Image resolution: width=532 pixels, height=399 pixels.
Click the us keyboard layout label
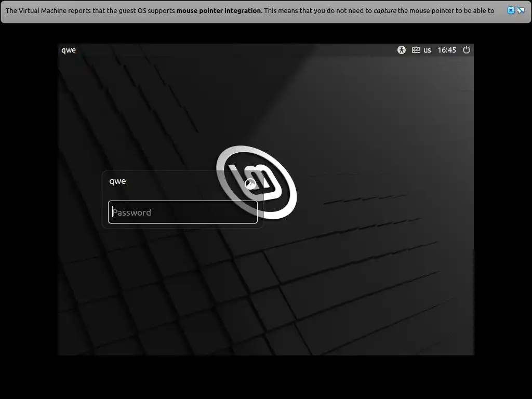427,50
